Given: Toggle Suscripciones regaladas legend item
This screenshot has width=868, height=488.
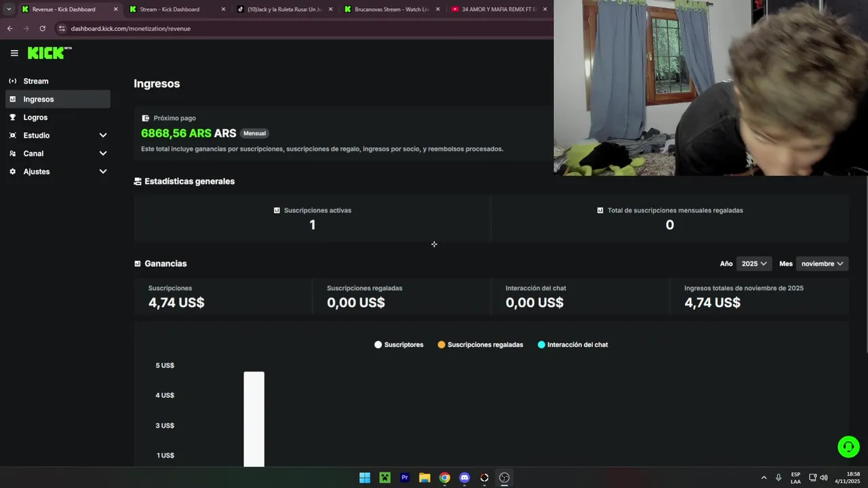Looking at the screenshot, I should pyautogui.click(x=480, y=345).
